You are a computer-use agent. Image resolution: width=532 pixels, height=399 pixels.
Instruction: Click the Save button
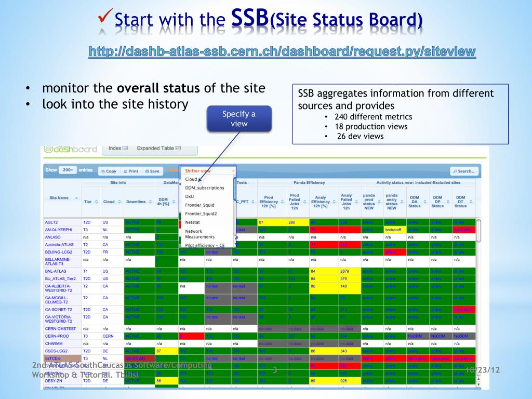152,171
